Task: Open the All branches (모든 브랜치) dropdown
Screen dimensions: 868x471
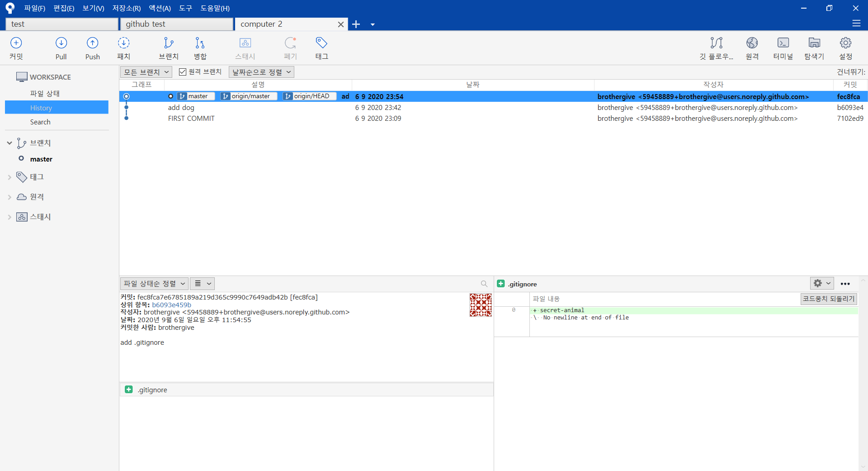Action: click(146, 72)
